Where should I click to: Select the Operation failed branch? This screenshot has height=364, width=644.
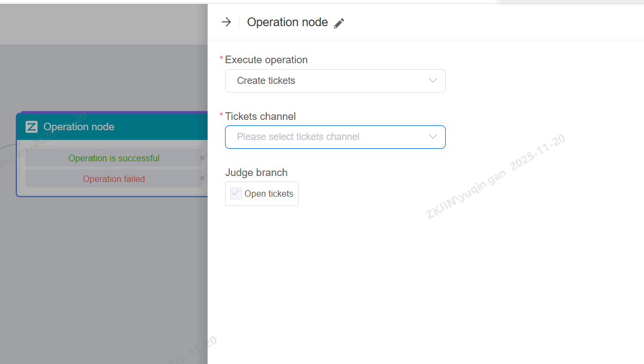pyautogui.click(x=114, y=179)
